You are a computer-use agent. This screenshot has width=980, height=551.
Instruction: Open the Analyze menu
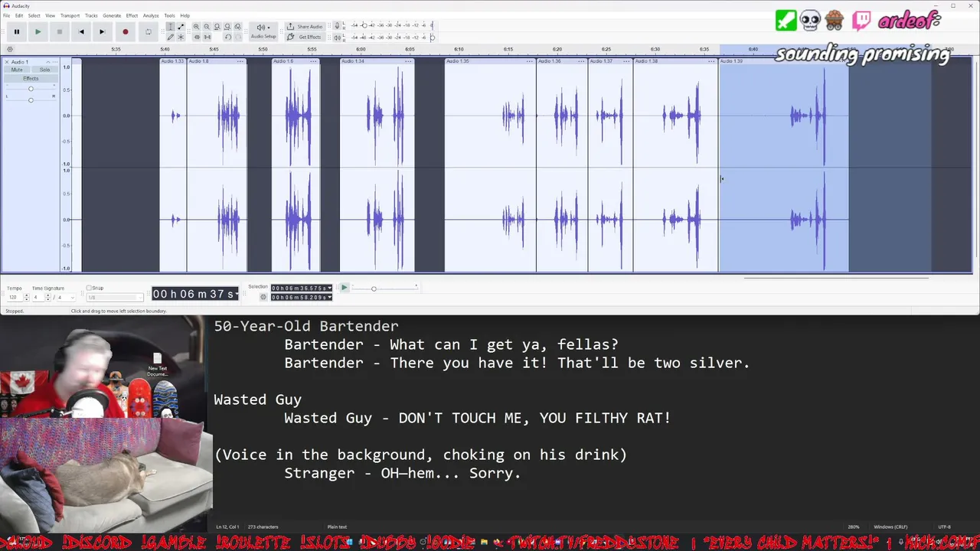pyautogui.click(x=151, y=15)
